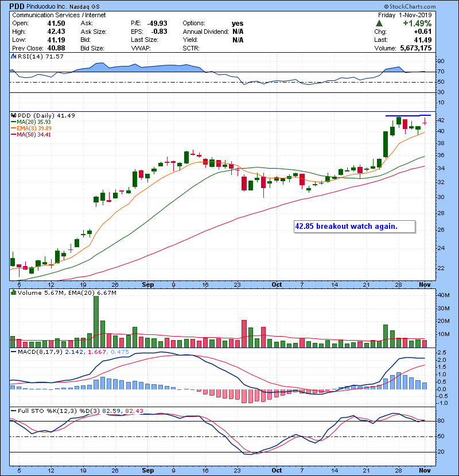Click the Prev Close value 40.88

pos(56,48)
